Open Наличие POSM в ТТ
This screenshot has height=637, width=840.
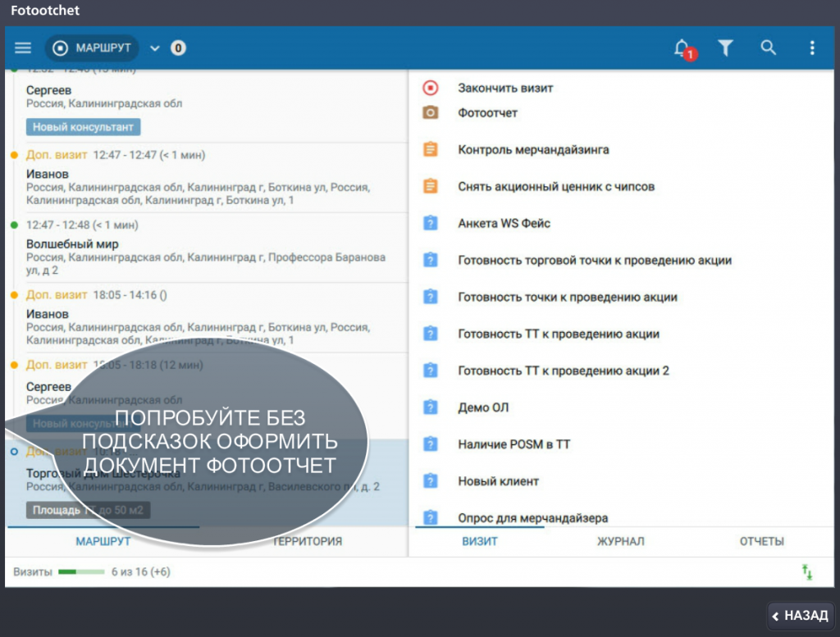pos(514,445)
